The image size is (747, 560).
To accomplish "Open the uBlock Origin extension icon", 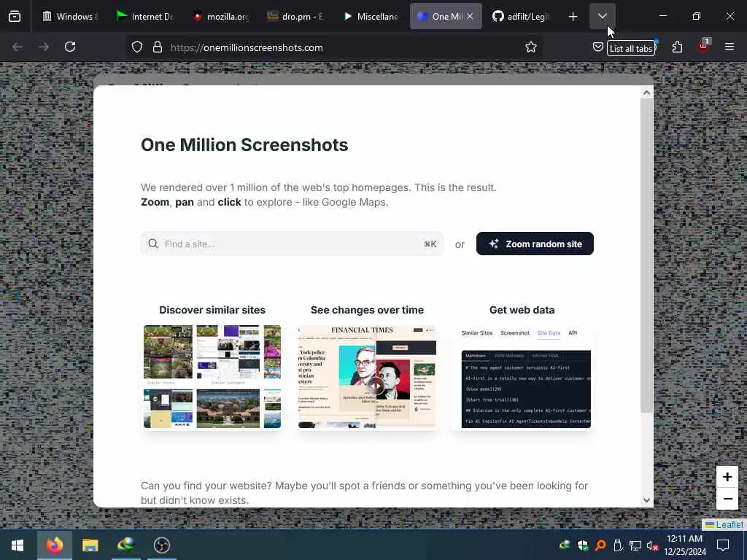I will (703, 46).
